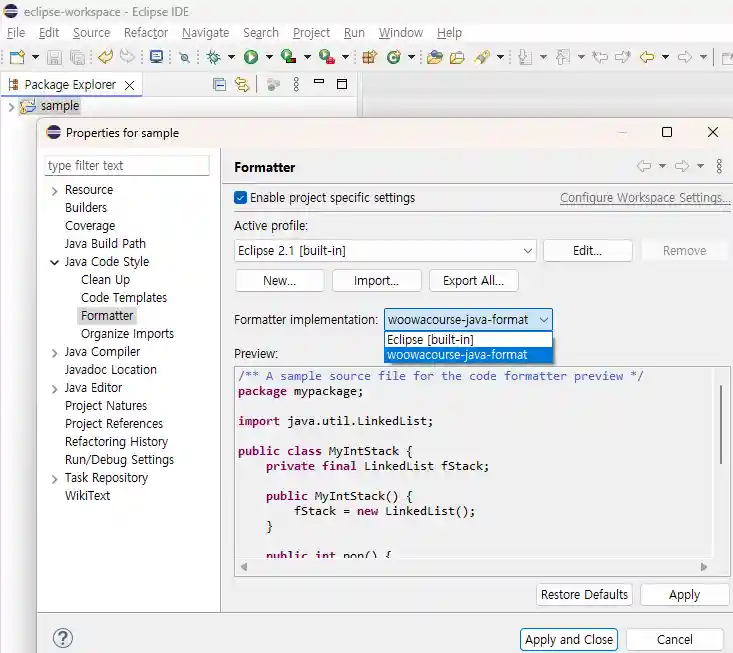Maximize the Package Explorer view
Image resolution: width=733 pixels, height=653 pixels.
(342, 84)
